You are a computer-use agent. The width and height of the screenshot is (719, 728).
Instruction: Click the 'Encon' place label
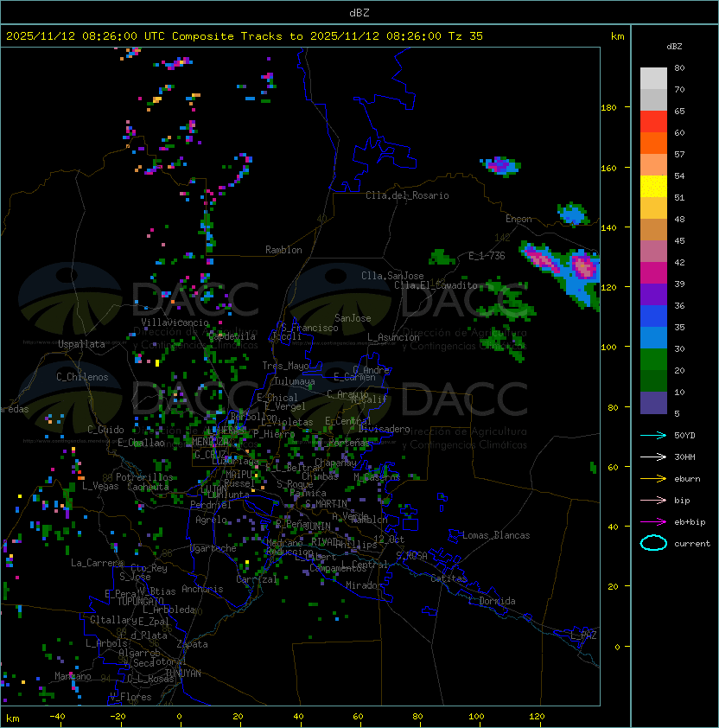tap(519, 219)
